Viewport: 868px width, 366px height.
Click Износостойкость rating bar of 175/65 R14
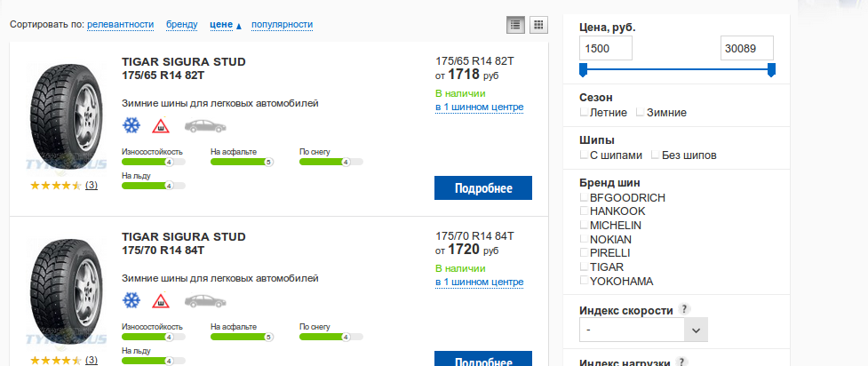154,162
